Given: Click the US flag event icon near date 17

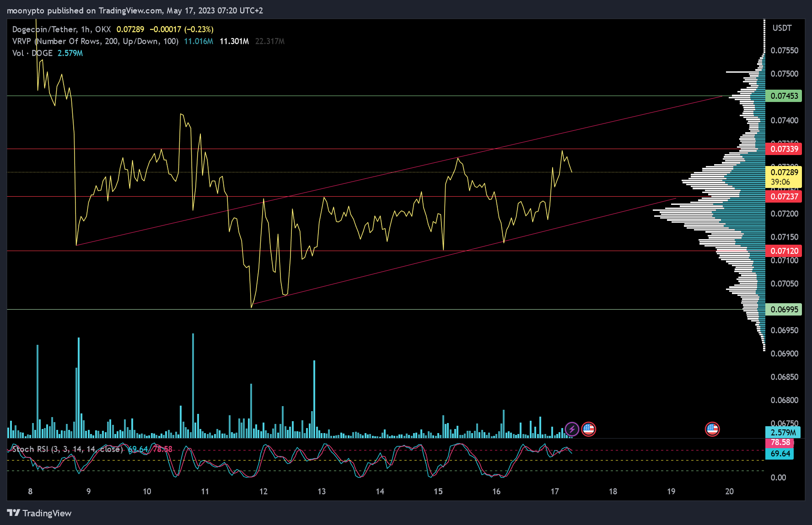Looking at the screenshot, I should 588,429.
